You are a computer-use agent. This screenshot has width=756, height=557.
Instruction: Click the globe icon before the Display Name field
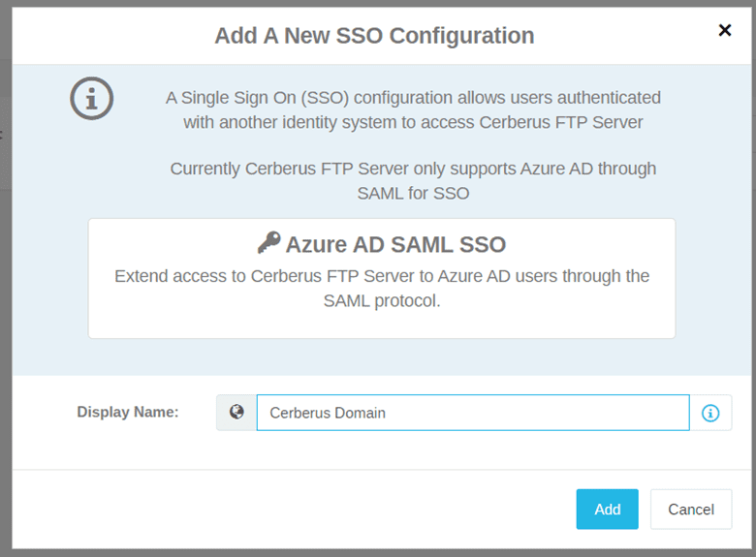[236, 413]
